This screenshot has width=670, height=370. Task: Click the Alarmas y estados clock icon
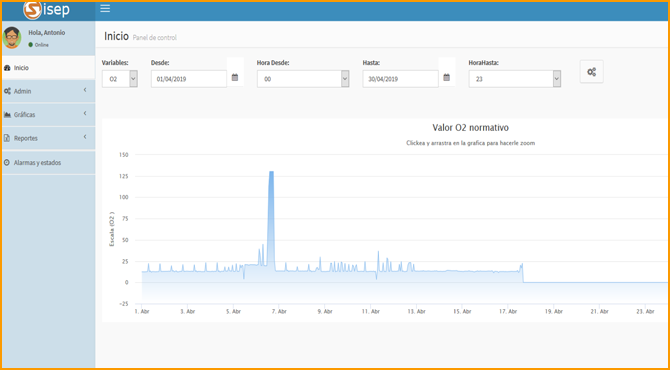6,163
